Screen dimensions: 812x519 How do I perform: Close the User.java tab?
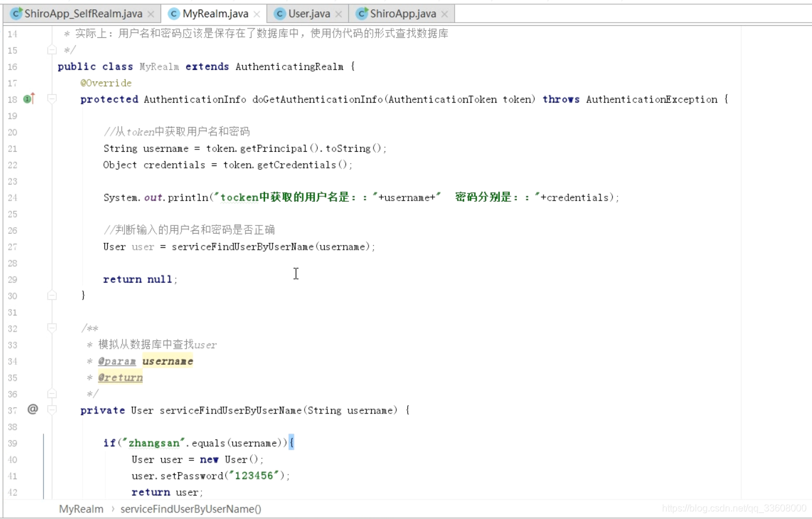point(338,14)
